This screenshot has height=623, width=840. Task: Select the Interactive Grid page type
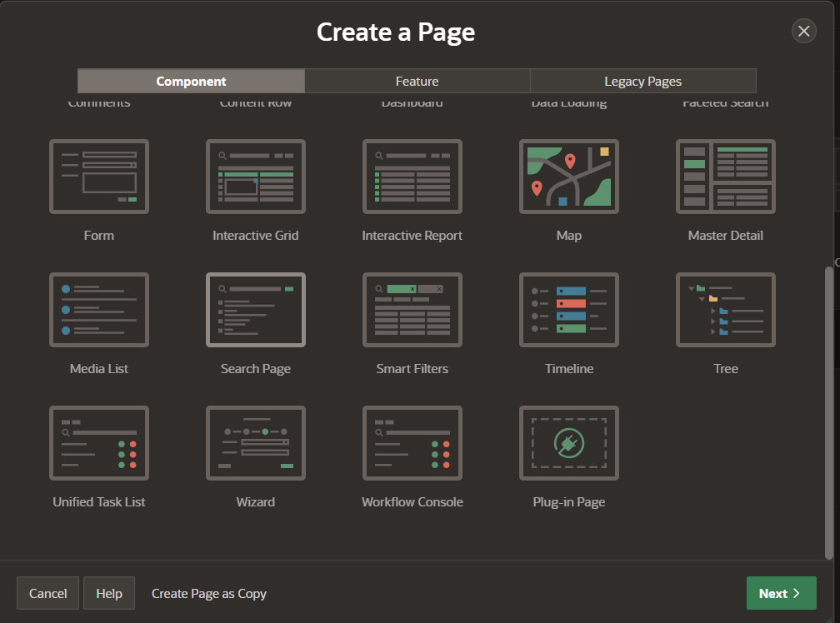255,177
